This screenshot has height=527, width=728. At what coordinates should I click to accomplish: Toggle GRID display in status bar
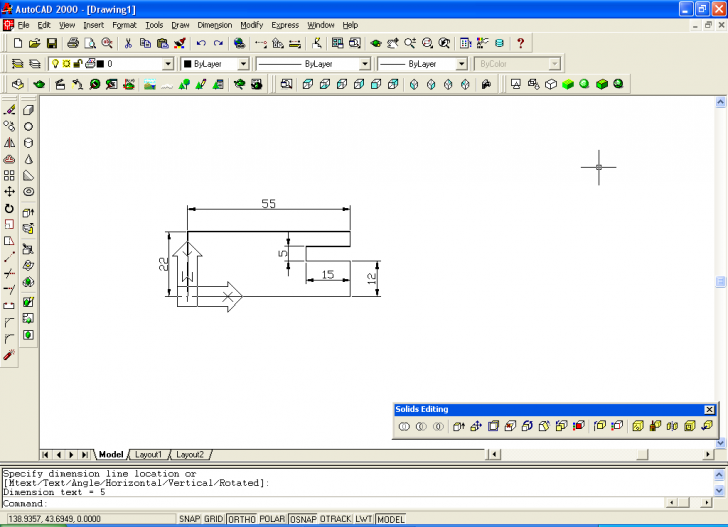[x=214, y=519]
